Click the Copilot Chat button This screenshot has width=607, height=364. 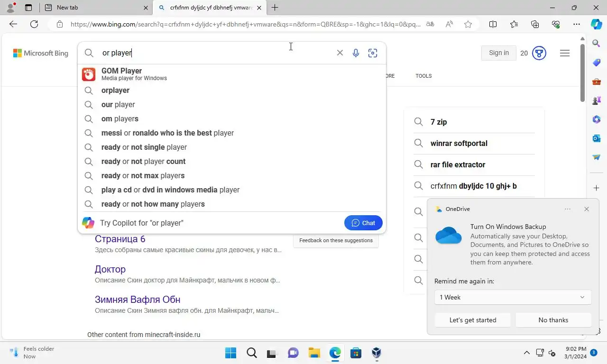pos(363,223)
